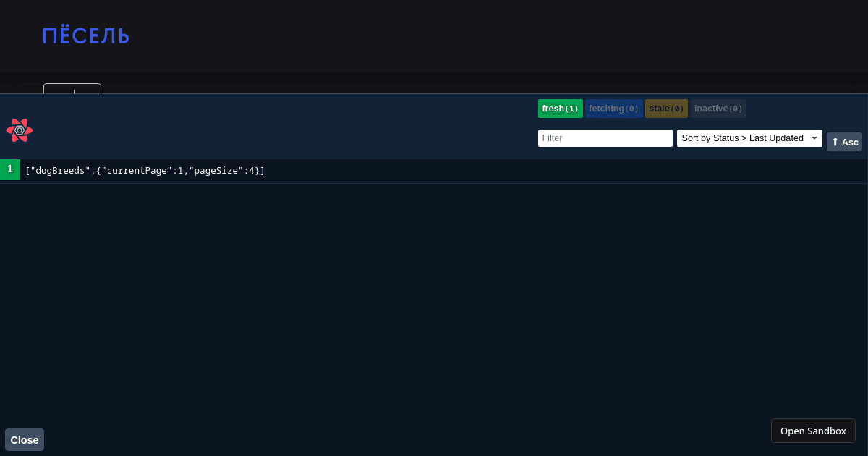Open the Sort by Status dropdown
Viewport: 868px width, 456px height.
tap(745, 138)
